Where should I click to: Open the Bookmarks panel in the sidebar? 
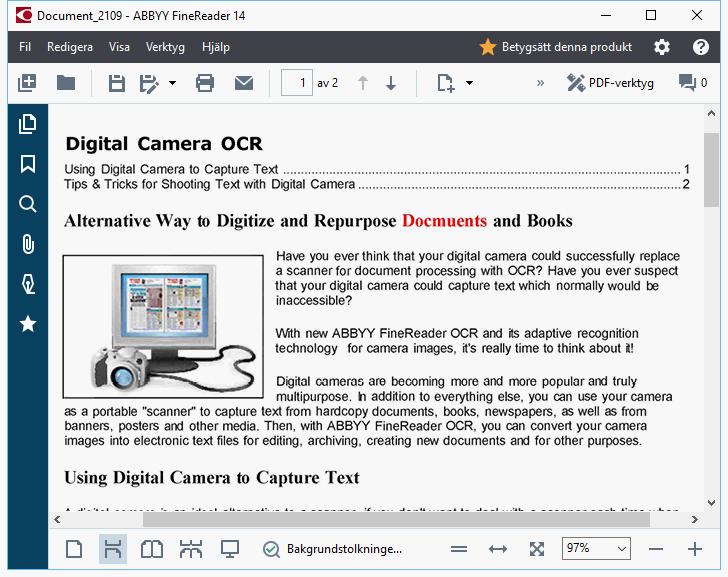coord(28,164)
